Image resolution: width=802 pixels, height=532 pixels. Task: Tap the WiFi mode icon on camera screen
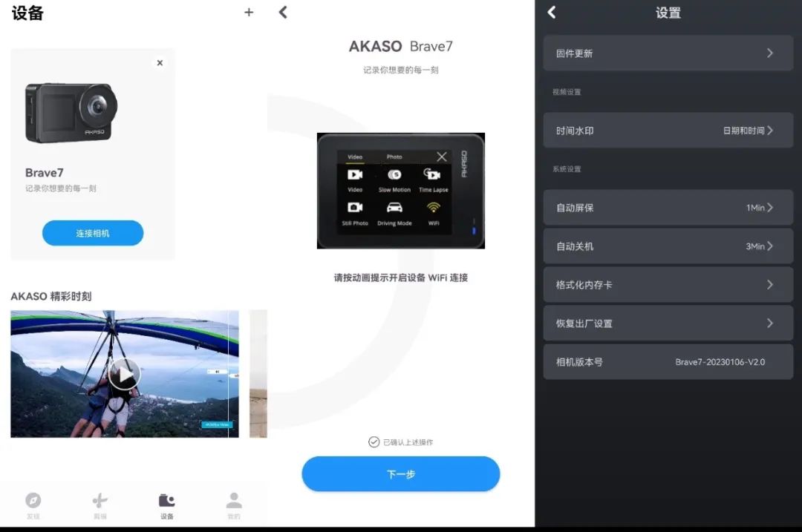(x=434, y=206)
